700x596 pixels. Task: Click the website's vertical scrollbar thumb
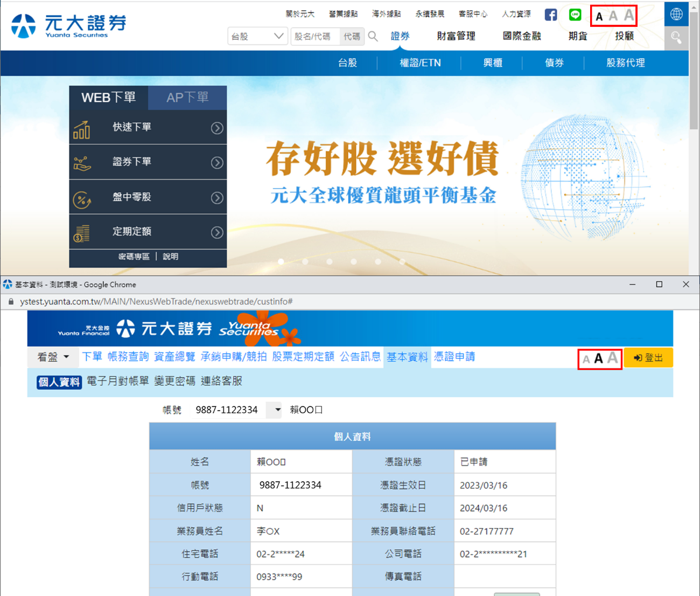click(x=694, y=70)
